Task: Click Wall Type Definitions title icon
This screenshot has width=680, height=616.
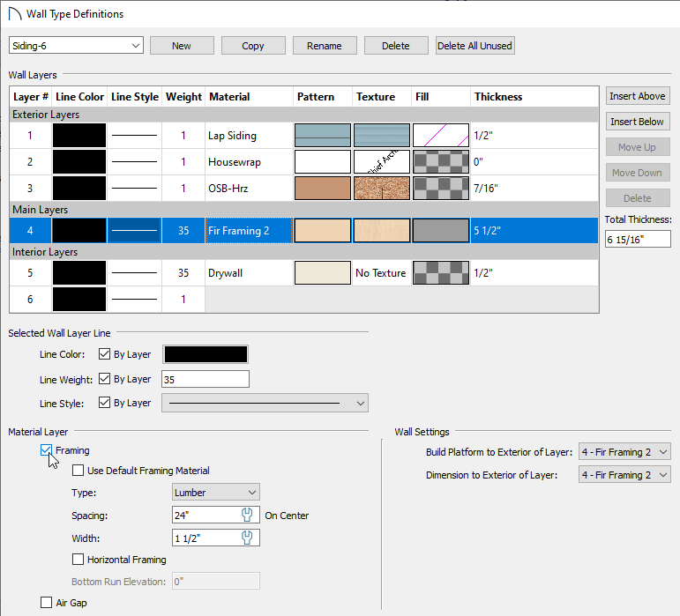Action: click(x=15, y=14)
